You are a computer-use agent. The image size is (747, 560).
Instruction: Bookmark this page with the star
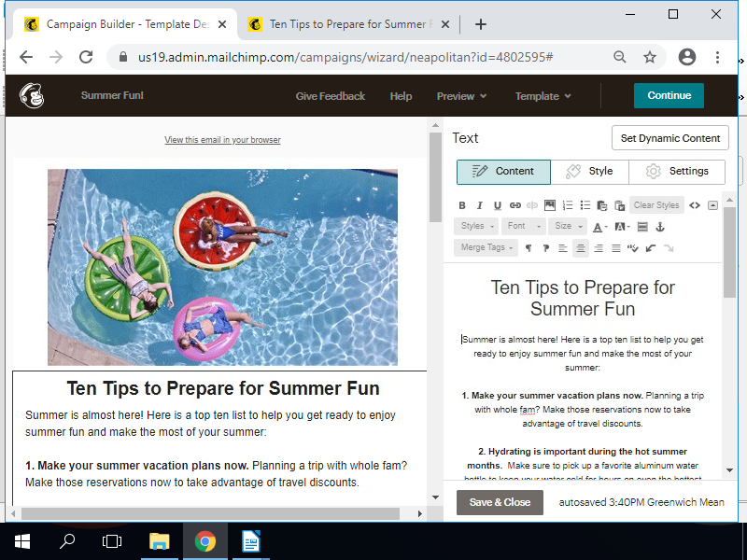click(x=650, y=57)
